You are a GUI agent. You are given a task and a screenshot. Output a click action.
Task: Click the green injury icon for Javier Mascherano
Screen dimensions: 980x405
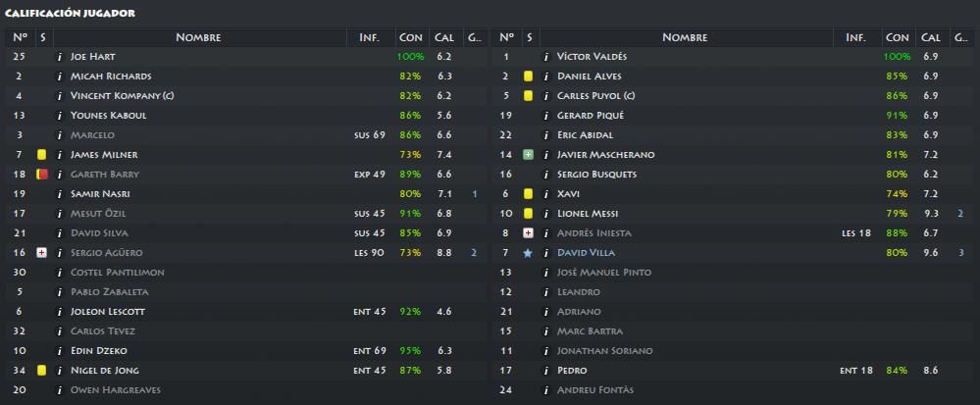point(528,154)
